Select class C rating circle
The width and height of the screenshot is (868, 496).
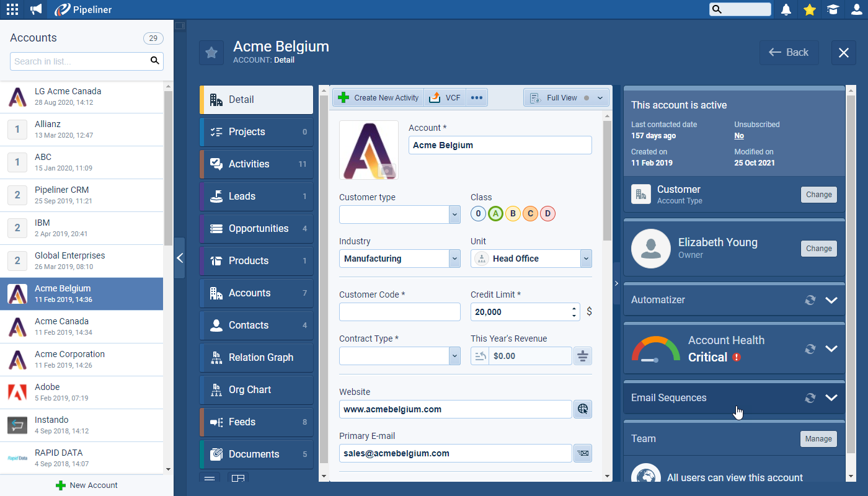(x=529, y=214)
